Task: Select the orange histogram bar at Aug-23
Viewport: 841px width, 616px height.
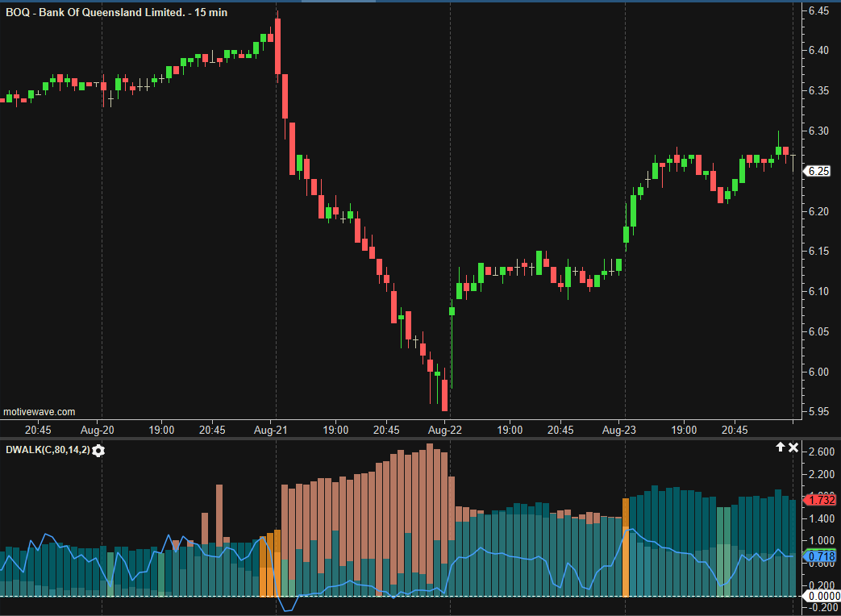Action: (x=625, y=547)
